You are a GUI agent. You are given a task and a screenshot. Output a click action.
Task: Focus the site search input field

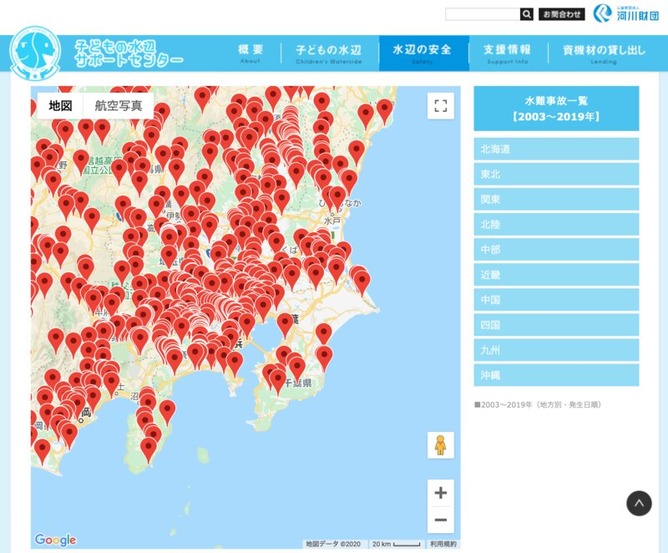[483, 14]
